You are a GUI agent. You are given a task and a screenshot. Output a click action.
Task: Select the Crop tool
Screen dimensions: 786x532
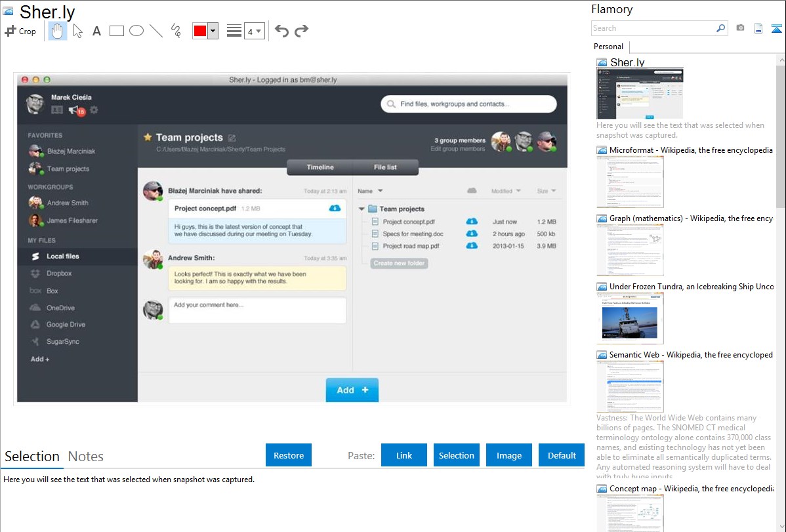coord(20,31)
